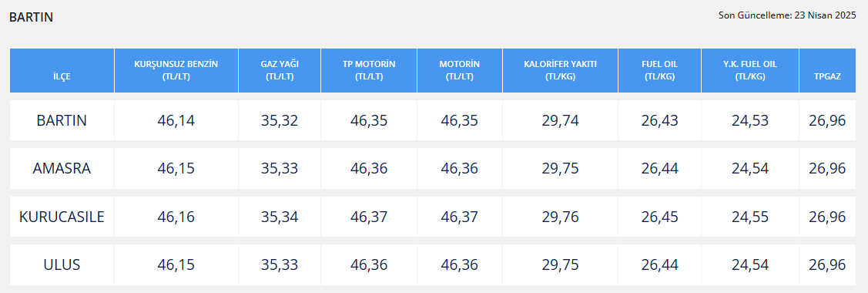Select Bartın gasoline price 46,14

tap(176, 120)
